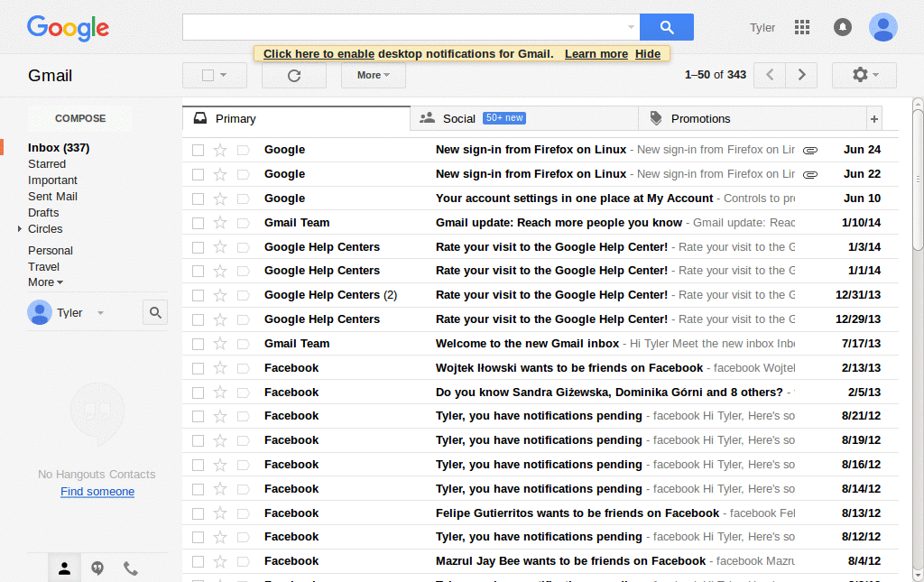The width and height of the screenshot is (924, 582).
Task: Check the 8/12/12 Facebook email checkbox
Action: pyautogui.click(x=198, y=537)
